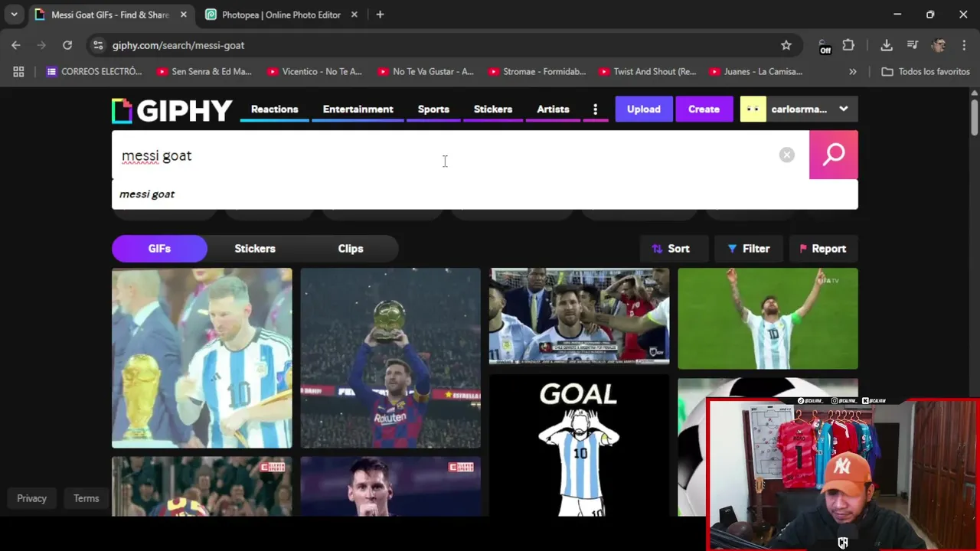Viewport: 980px width, 551px height.
Task: Close the Messi Goat GIFs tab
Action: click(183, 15)
